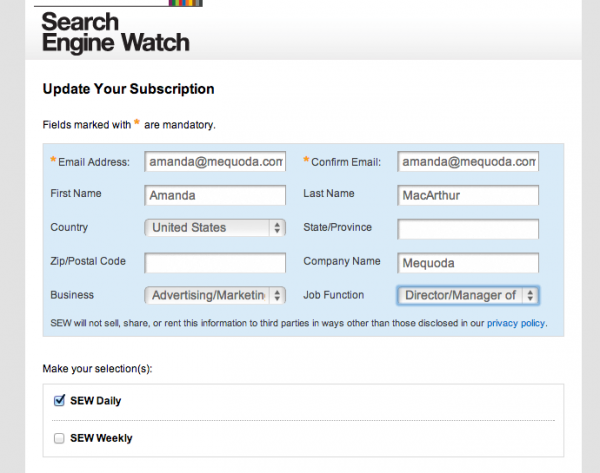
Task: Click the SEW Weekly label text
Action: pos(101,438)
